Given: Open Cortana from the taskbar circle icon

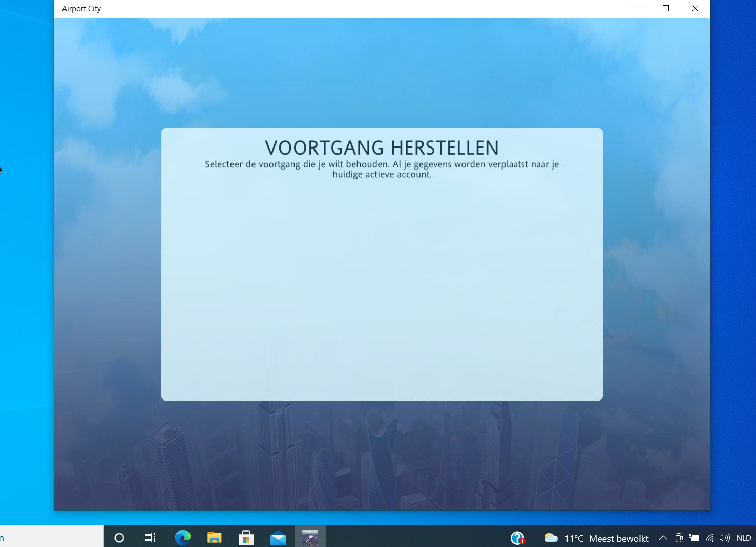Looking at the screenshot, I should tap(119, 538).
